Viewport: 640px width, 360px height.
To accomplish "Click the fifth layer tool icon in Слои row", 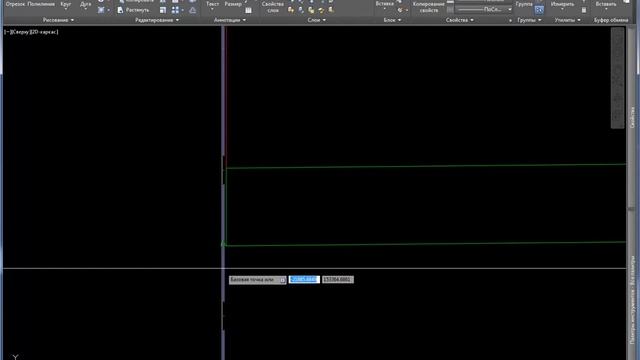I will tap(331, 10).
